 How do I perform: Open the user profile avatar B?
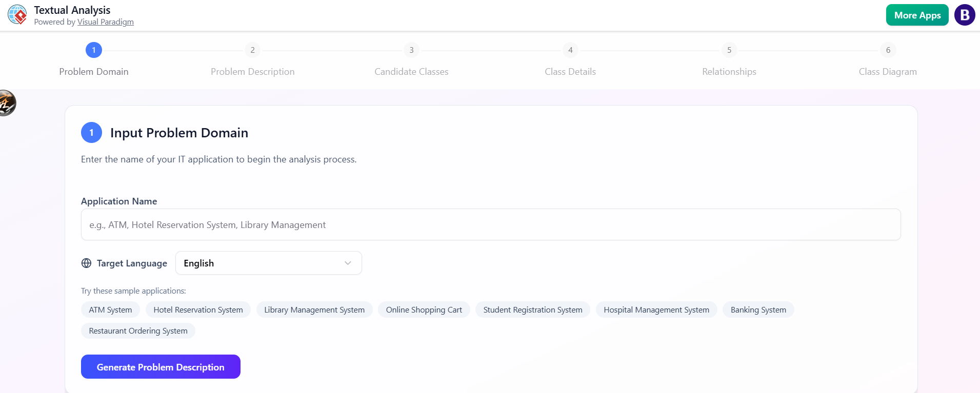click(x=964, y=15)
